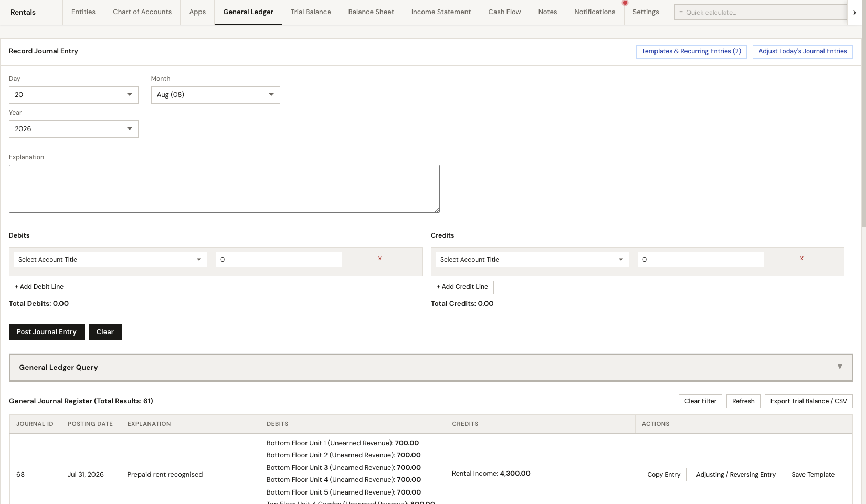Click the Bottom Floor Unit 1 debit line
The height and width of the screenshot is (504, 866).
(343, 443)
